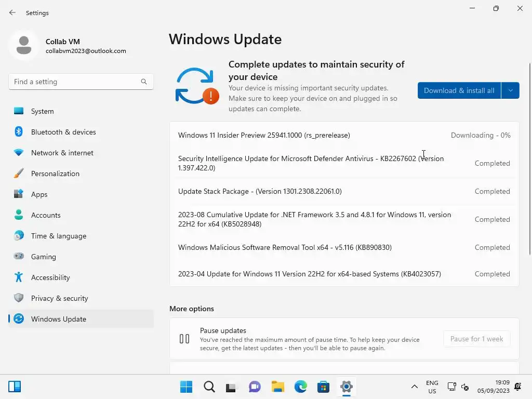Click the Find a setting search box
Image resolution: width=532 pixels, height=399 pixels.
coord(81,82)
